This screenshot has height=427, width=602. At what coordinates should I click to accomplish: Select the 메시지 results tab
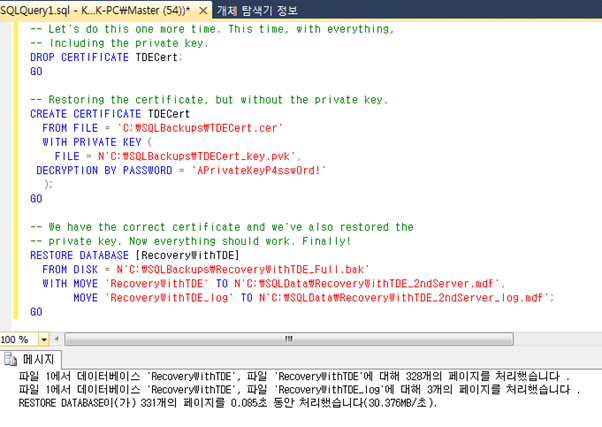click(31, 359)
